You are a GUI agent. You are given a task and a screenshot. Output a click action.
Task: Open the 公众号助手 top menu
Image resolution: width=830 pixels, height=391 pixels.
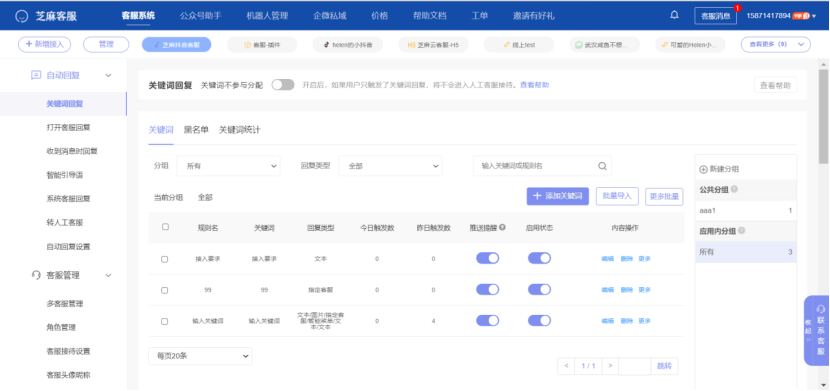coord(201,15)
